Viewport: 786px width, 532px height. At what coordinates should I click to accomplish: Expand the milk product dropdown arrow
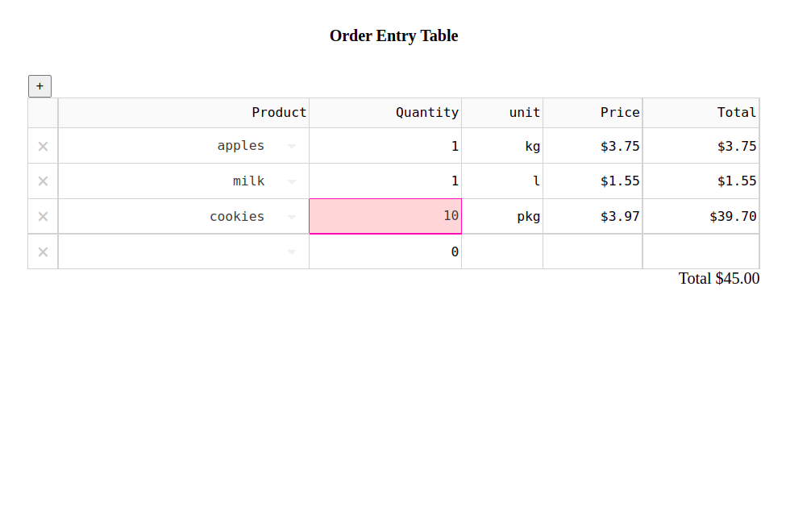click(292, 181)
